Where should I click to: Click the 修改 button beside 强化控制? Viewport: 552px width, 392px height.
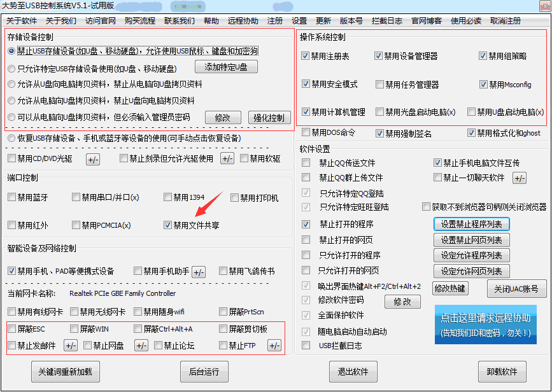click(223, 118)
